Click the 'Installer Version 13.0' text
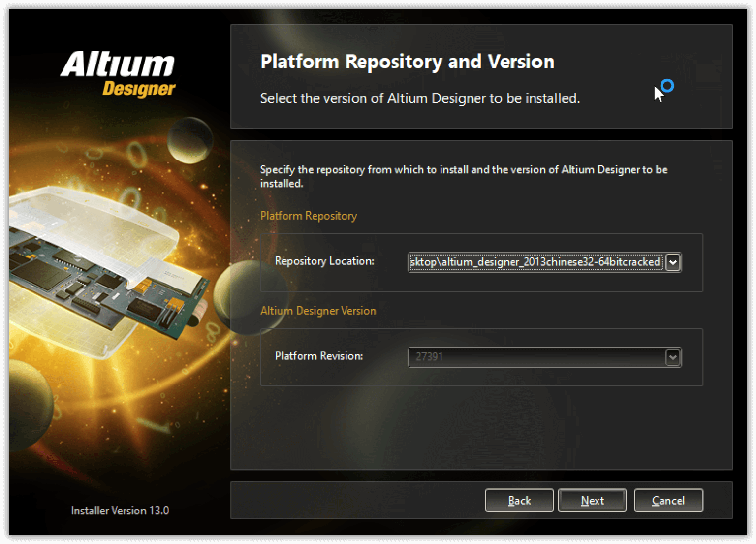 [120, 511]
